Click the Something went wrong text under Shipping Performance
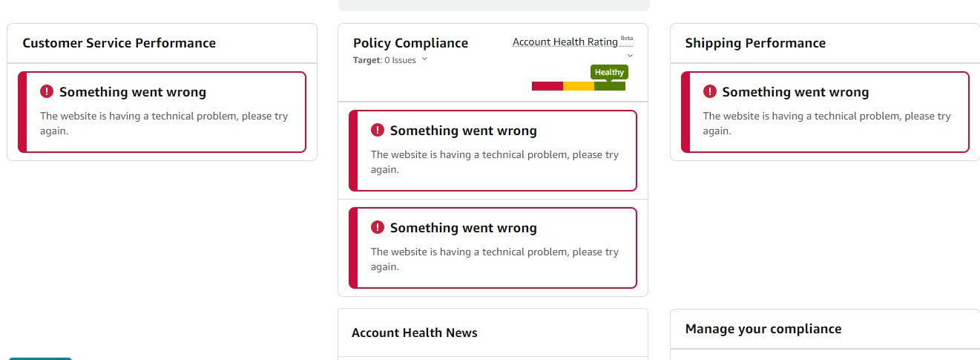This screenshot has width=980, height=360. [x=795, y=92]
